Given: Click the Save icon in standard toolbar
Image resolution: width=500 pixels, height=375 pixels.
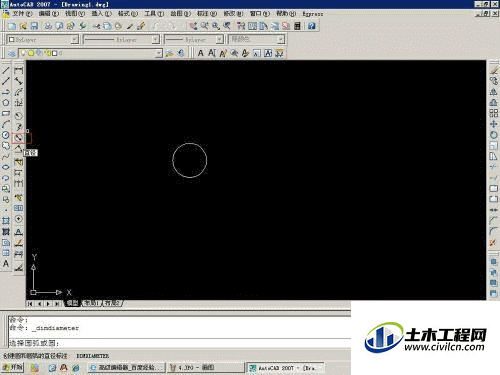Looking at the screenshot, I should [x=34, y=26].
